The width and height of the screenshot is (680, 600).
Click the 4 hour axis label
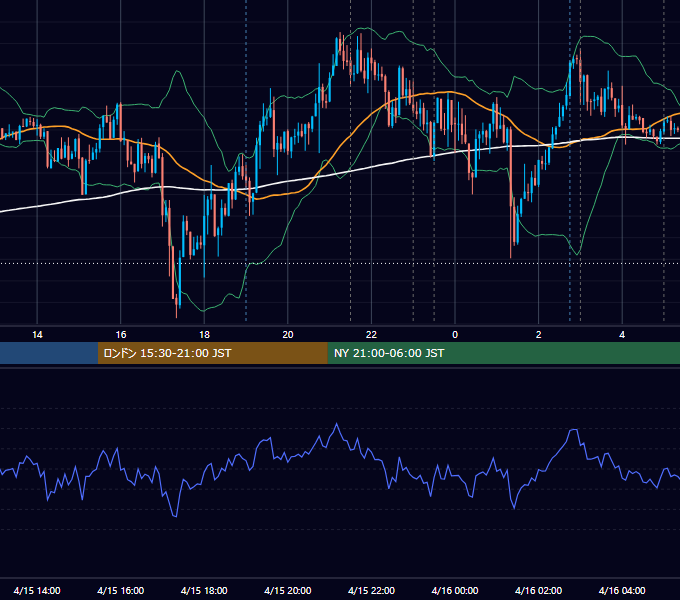click(x=622, y=335)
